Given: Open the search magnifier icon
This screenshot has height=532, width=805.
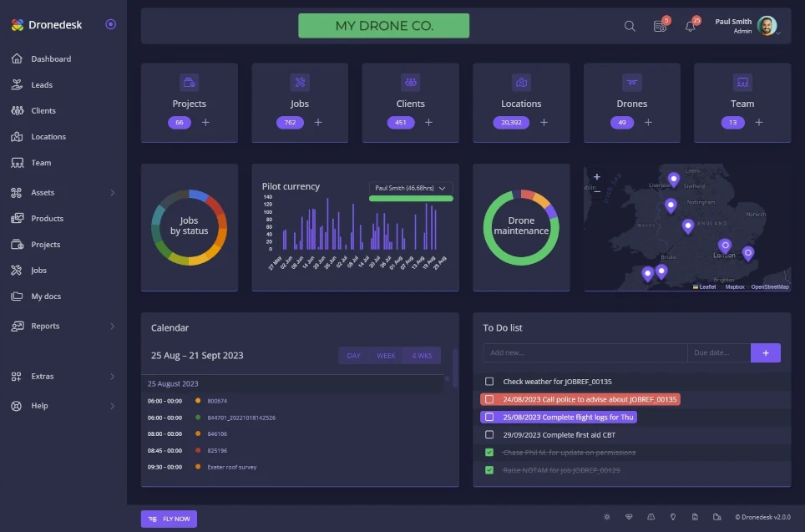Looking at the screenshot, I should 630,26.
